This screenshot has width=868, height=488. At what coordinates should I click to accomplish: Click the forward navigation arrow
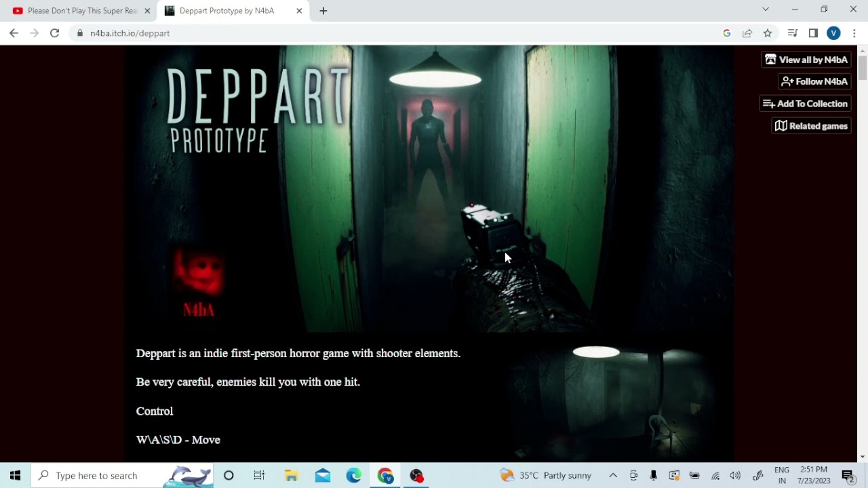tap(34, 33)
